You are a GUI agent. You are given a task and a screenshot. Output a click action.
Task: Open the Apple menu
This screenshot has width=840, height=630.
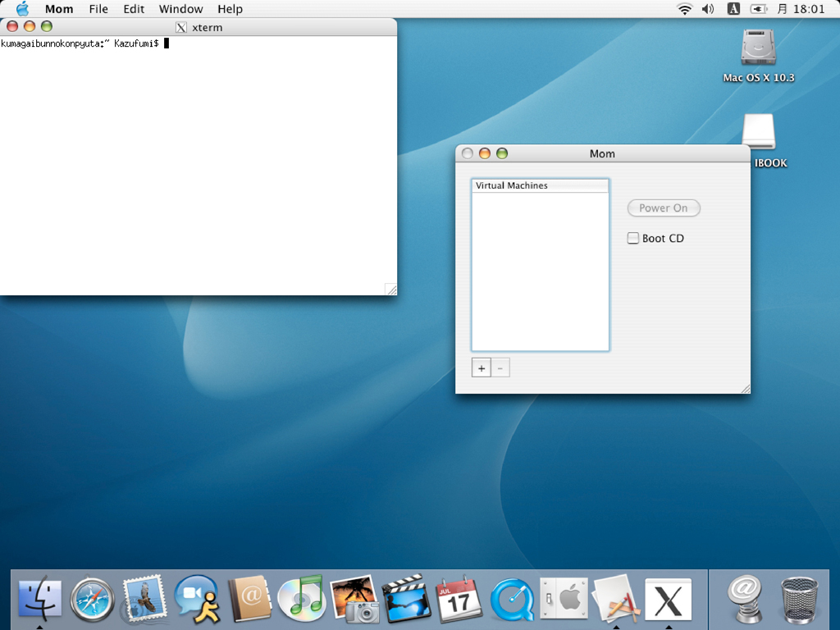[22, 8]
